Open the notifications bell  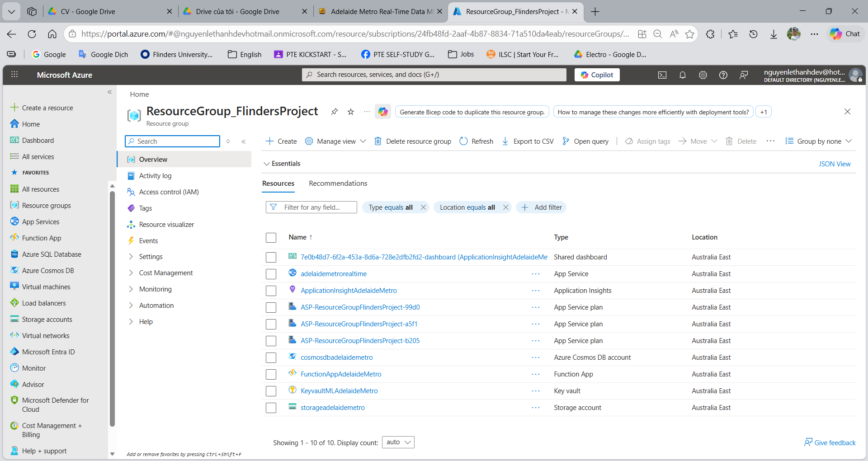click(x=682, y=75)
